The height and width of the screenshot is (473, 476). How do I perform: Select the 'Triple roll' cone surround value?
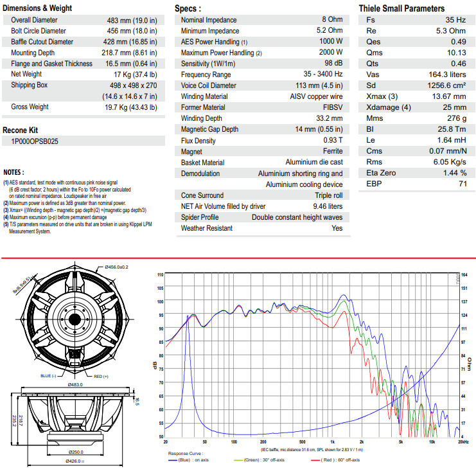click(x=329, y=195)
